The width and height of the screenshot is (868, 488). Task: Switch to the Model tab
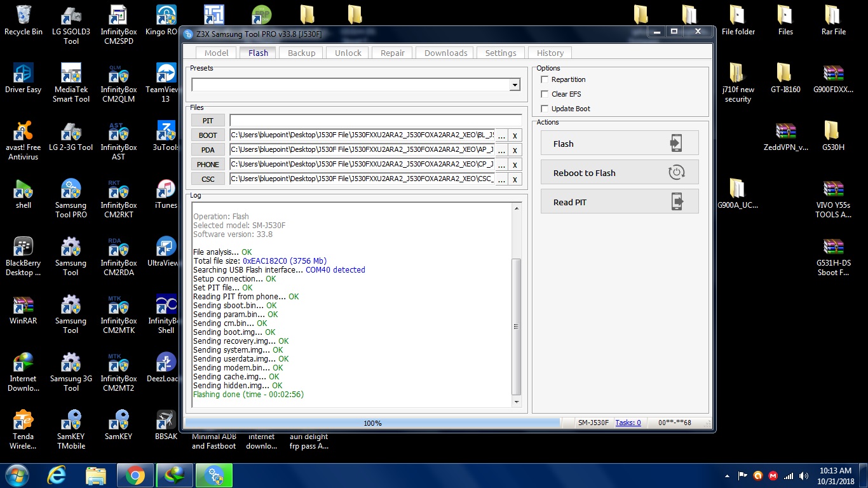tap(216, 53)
